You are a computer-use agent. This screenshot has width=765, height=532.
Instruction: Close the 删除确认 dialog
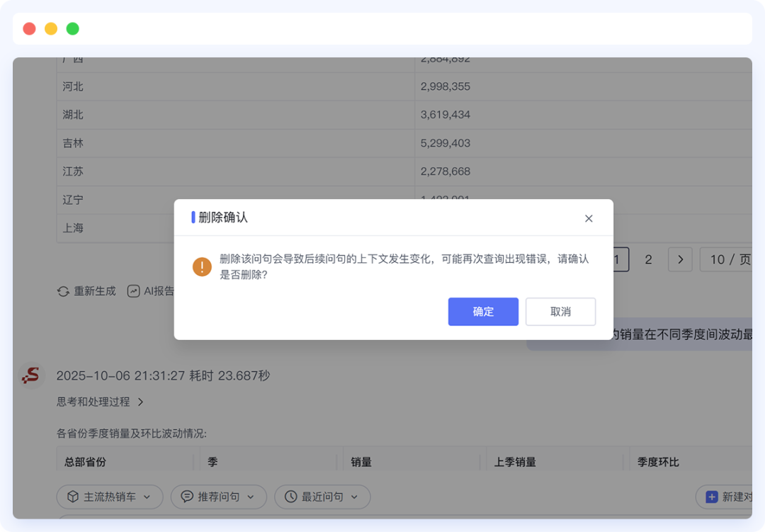click(589, 219)
